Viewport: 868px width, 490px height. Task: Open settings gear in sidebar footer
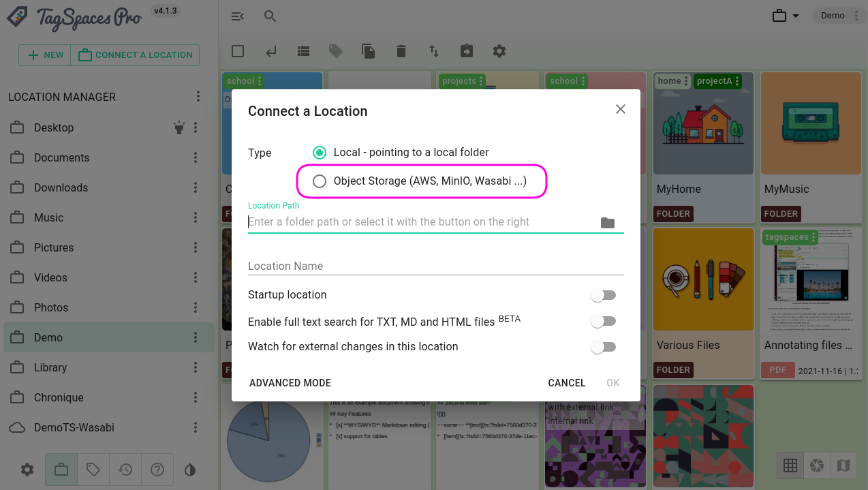27,470
